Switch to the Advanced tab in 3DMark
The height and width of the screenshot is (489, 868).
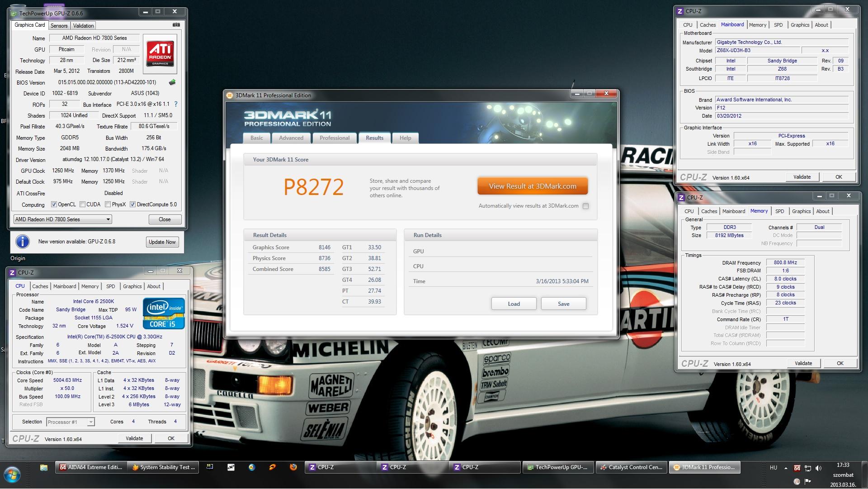291,138
